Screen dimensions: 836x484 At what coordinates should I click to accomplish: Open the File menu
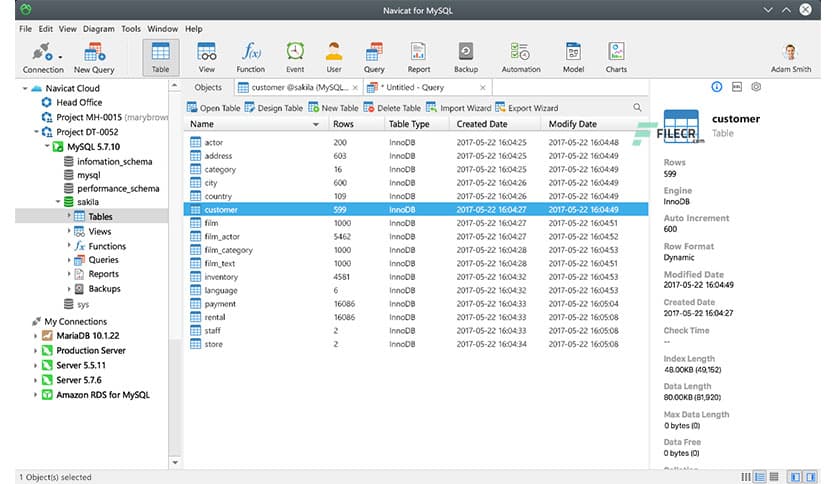pyautogui.click(x=25, y=29)
